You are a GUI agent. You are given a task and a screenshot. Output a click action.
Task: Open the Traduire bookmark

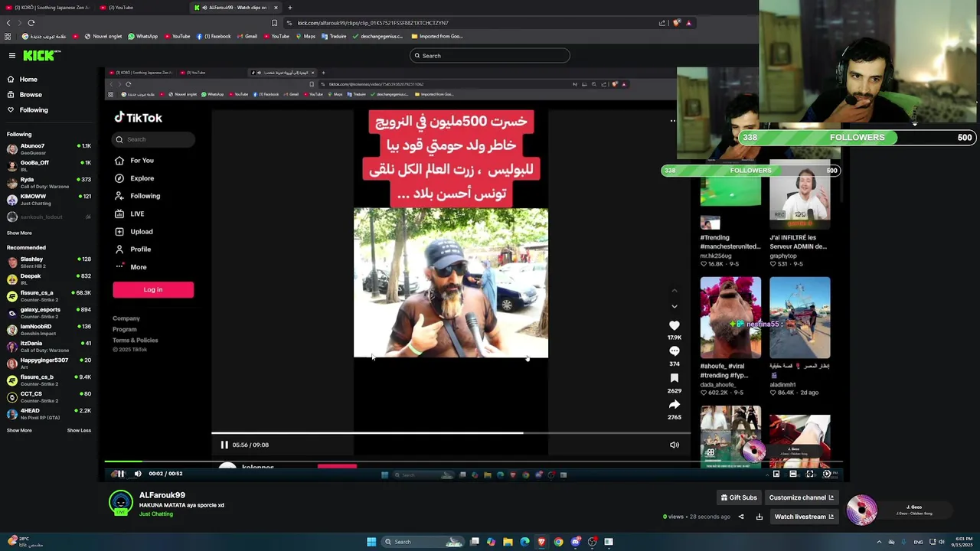tap(334, 36)
